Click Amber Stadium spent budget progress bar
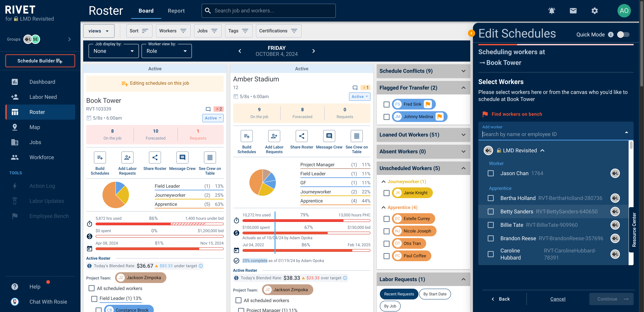Image resolution: width=644 pixels, height=312 pixels. click(x=306, y=233)
